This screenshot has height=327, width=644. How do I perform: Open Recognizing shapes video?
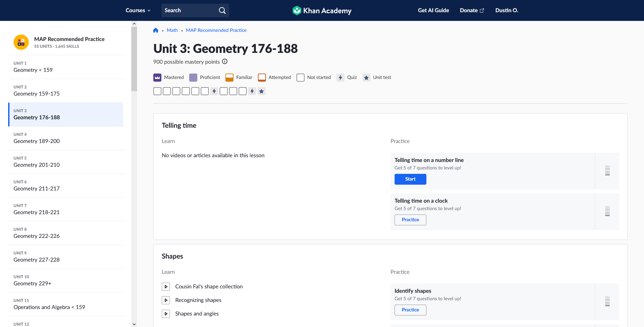[x=198, y=300]
